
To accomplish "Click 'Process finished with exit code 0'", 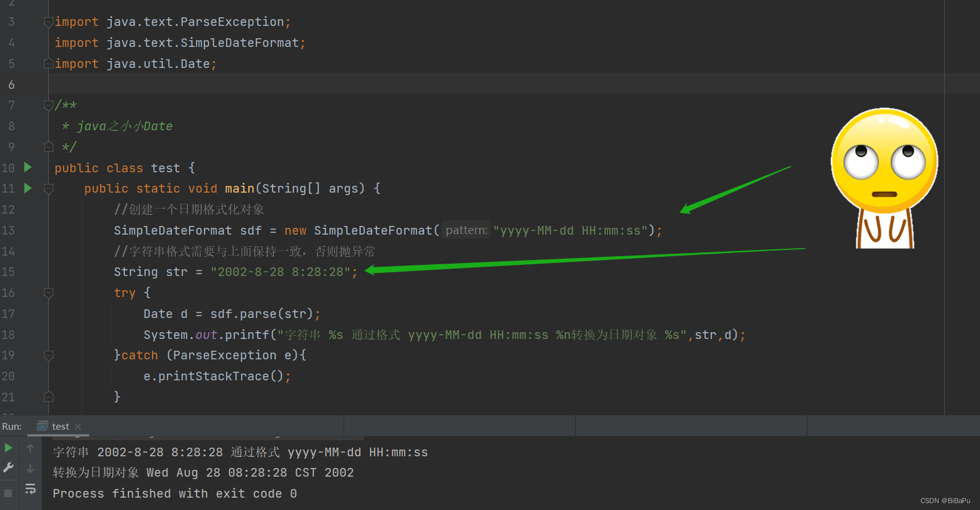I will tap(175, 493).
